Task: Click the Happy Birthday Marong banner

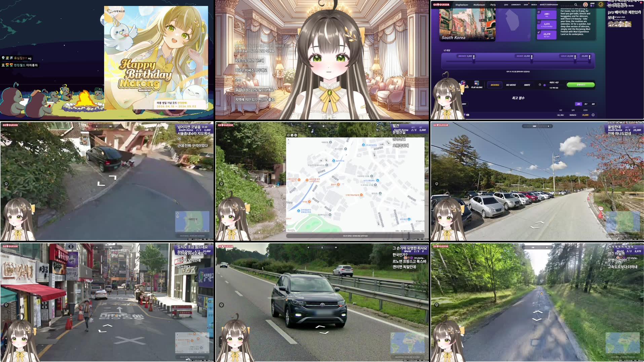Action: tap(156, 58)
